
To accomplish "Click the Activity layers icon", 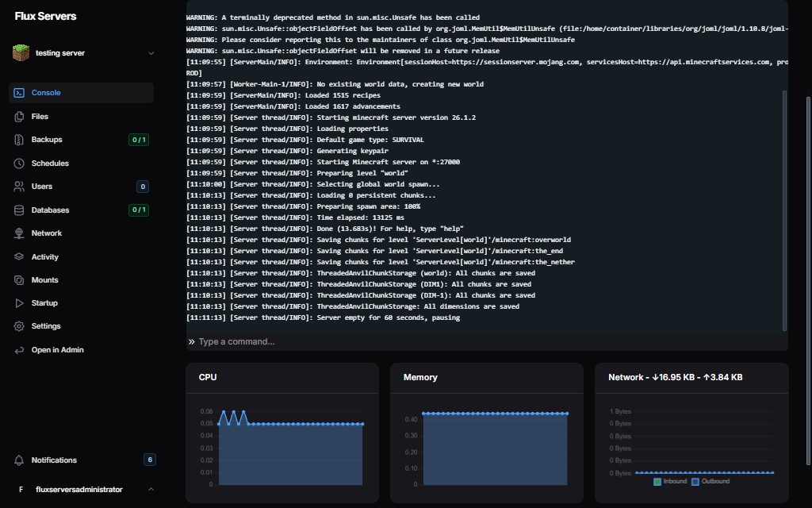I will click(x=19, y=256).
